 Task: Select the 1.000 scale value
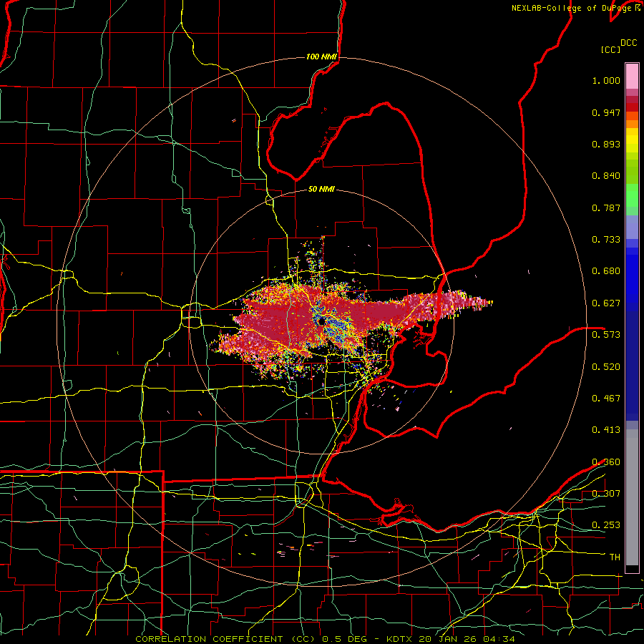point(606,80)
